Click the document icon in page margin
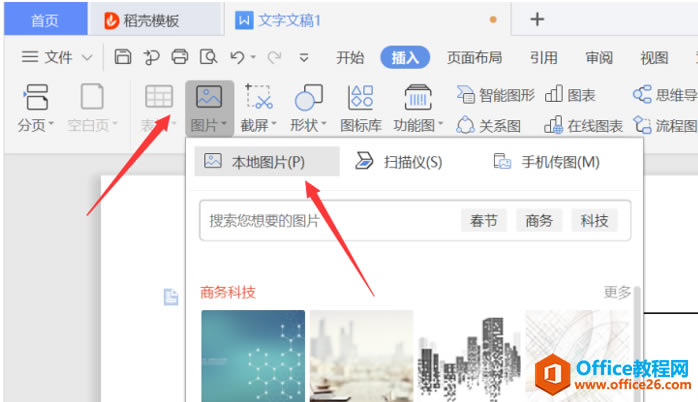Image resolution: width=698 pixels, height=402 pixels. pyautogui.click(x=171, y=297)
